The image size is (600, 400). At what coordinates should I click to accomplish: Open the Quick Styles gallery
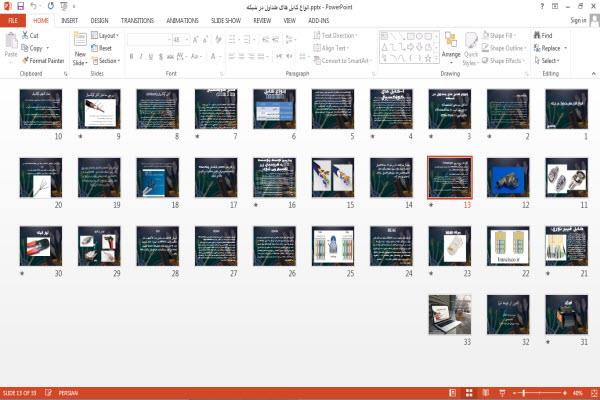471,49
